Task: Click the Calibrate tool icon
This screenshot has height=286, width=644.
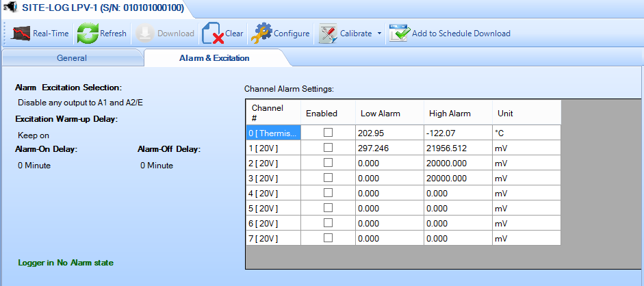Action: 329,33
